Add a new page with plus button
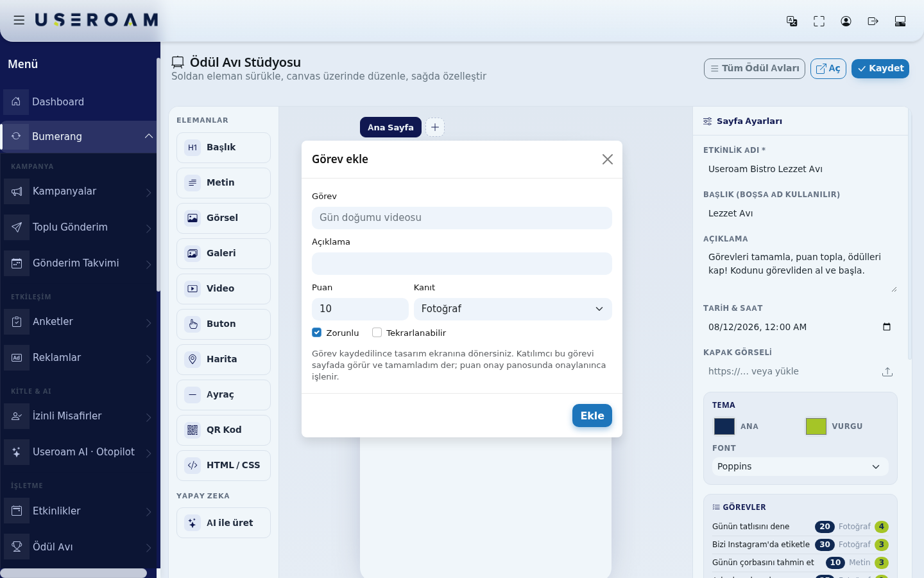This screenshot has width=924, height=578. [x=435, y=127]
